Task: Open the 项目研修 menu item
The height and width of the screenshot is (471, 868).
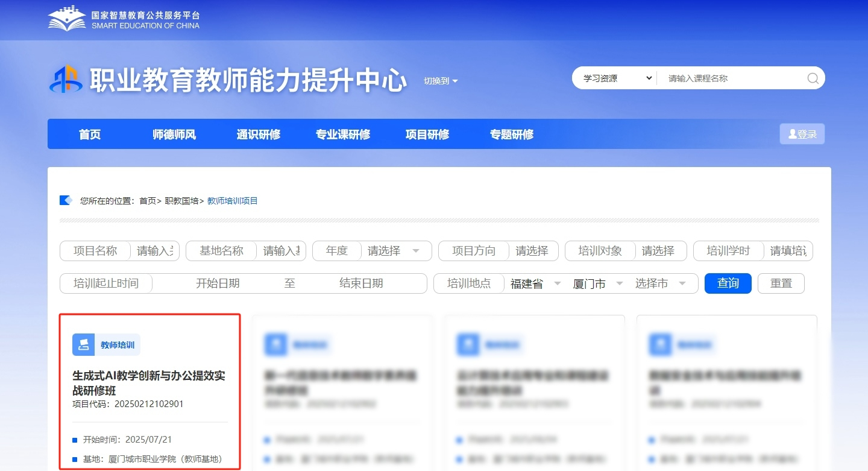Action: pos(427,134)
